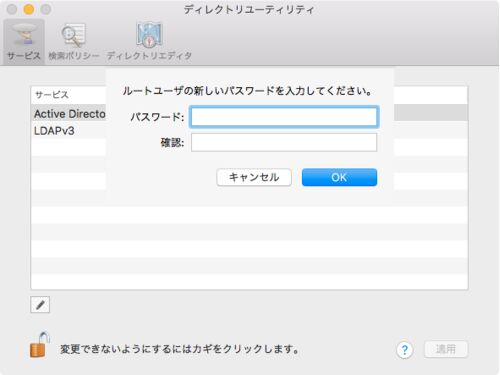500x375 pixels.
Task: Click the greyed-out 適用 button
Action: [x=446, y=349]
